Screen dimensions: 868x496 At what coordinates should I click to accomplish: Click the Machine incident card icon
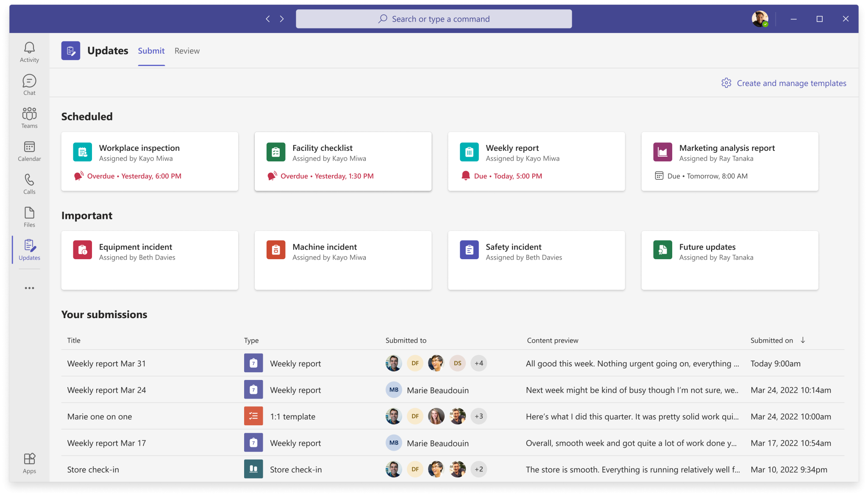275,250
